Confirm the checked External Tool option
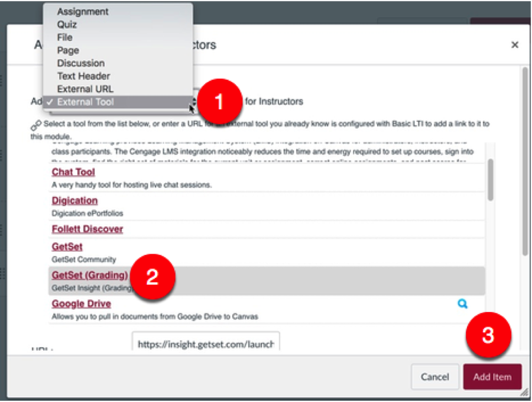The height and width of the screenshot is (402, 532). [86, 101]
